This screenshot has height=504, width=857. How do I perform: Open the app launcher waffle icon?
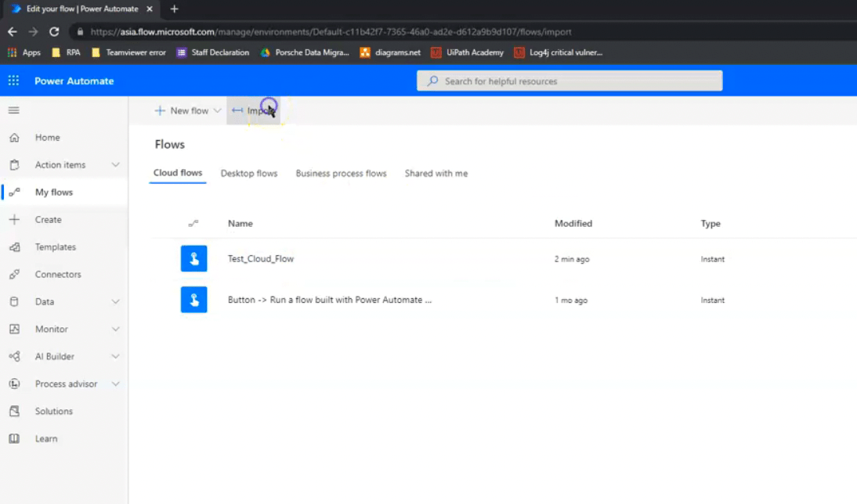(13, 81)
